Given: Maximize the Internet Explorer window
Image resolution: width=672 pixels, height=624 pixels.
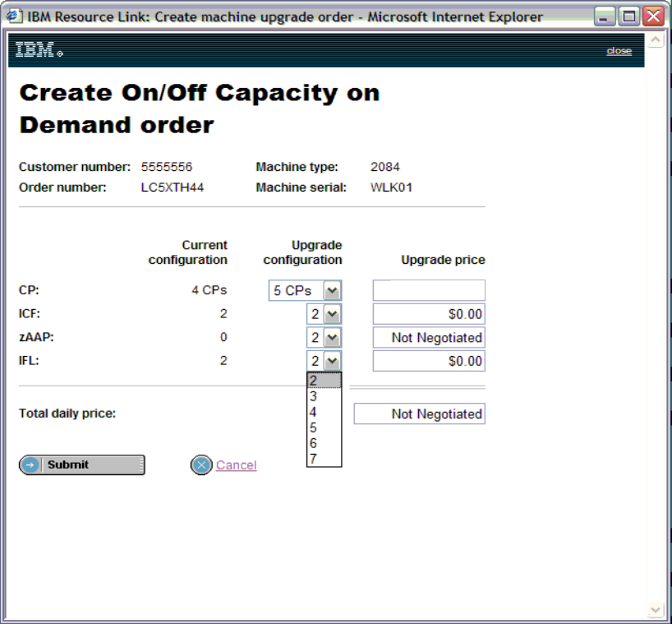Looking at the screenshot, I should coord(629,16).
